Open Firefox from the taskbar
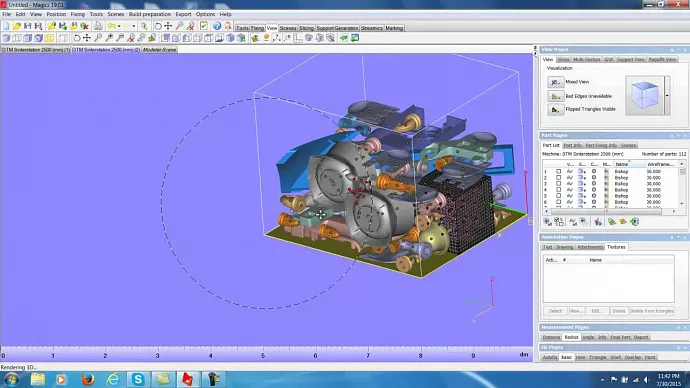 [88, 379]
